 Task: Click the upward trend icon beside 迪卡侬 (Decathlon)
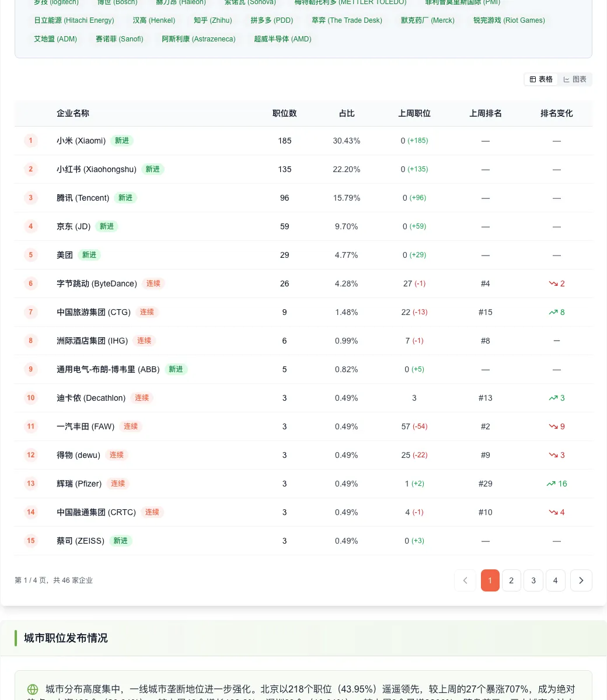pos(553,398)
